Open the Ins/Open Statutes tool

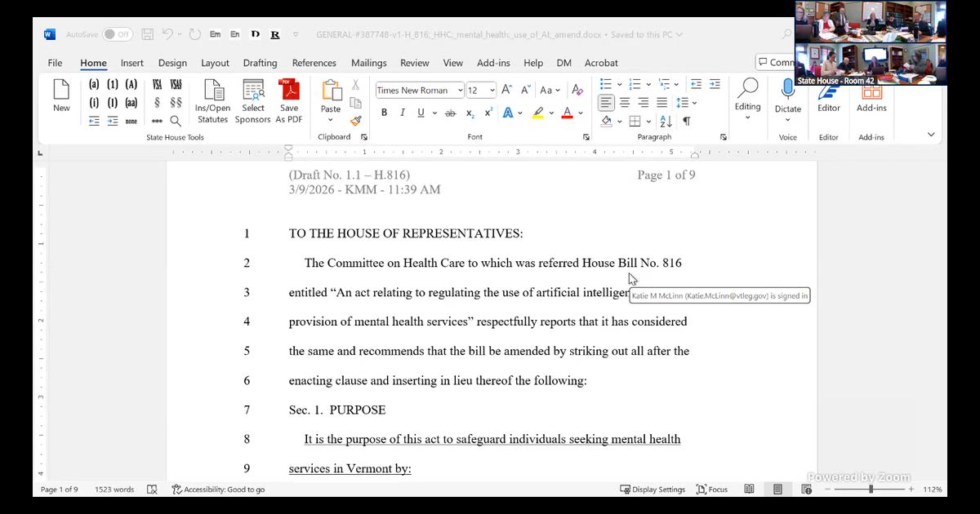pos(212,101)
